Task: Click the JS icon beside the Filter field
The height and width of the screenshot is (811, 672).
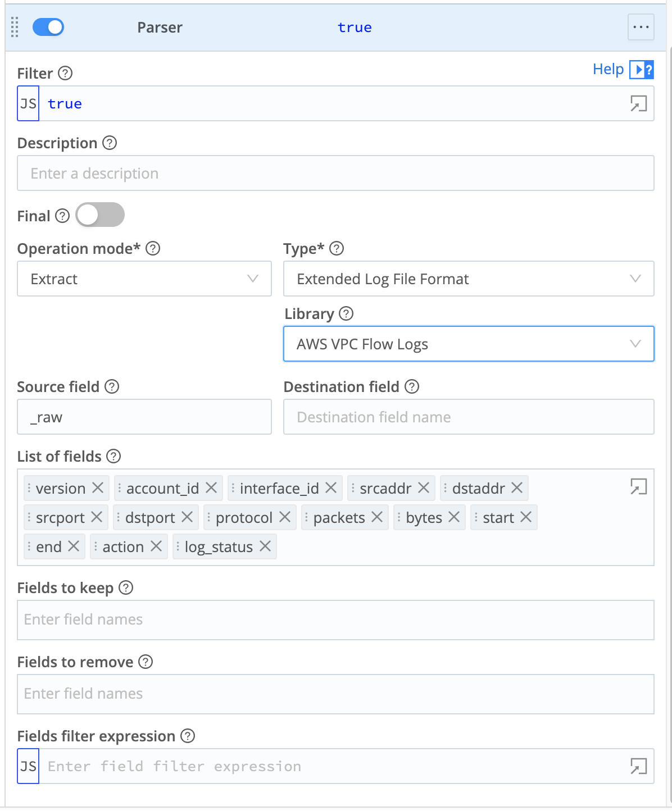Action: pyautogui.click(x=28, y=103)
